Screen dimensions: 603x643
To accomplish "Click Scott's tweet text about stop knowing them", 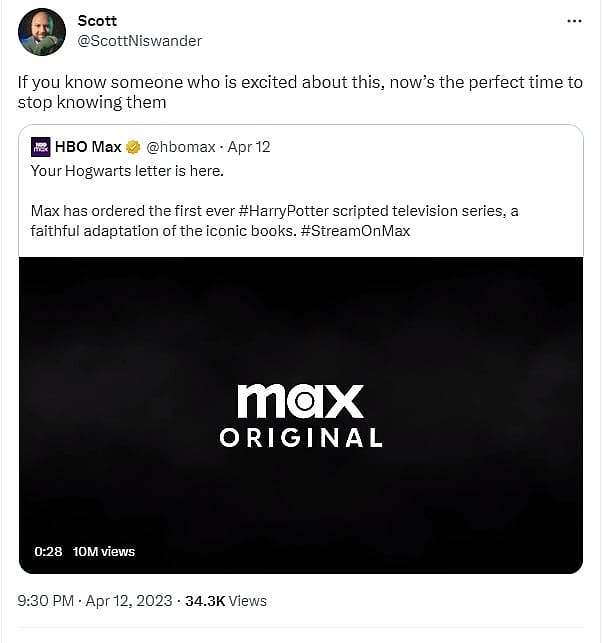I will [x=300, y=91].
